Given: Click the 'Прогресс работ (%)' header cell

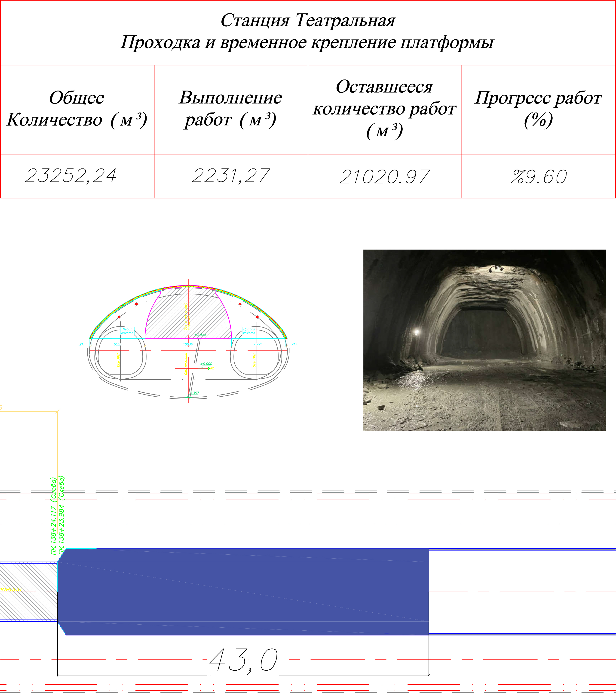Looking at the screenshot, I should click(538, 109).
